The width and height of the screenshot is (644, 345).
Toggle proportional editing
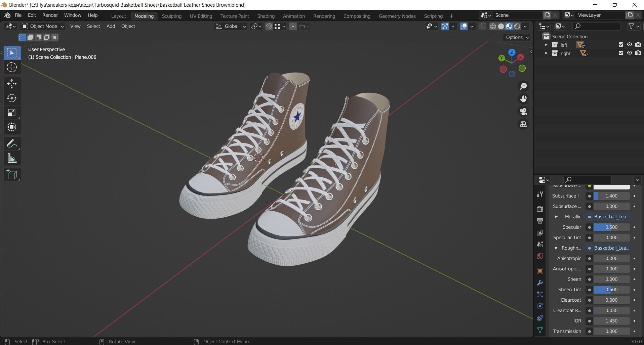pos(293,27)
